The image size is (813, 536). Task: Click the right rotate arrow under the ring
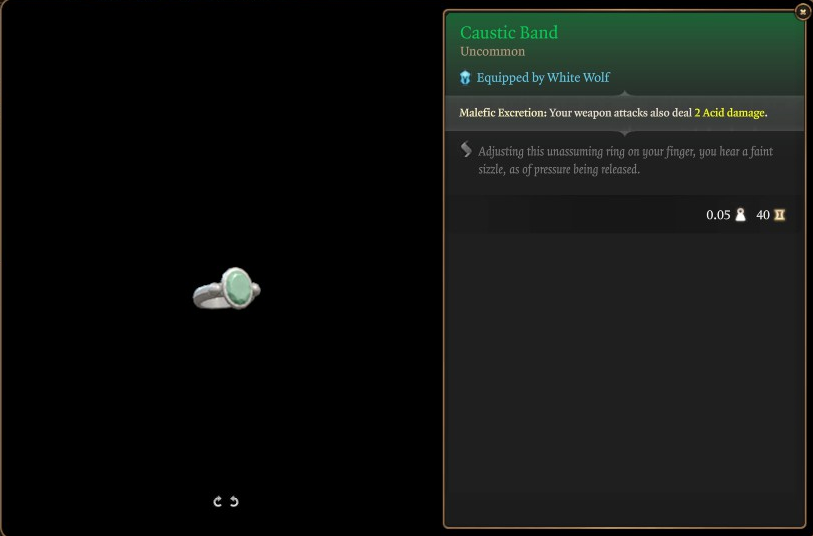(234, 501)
